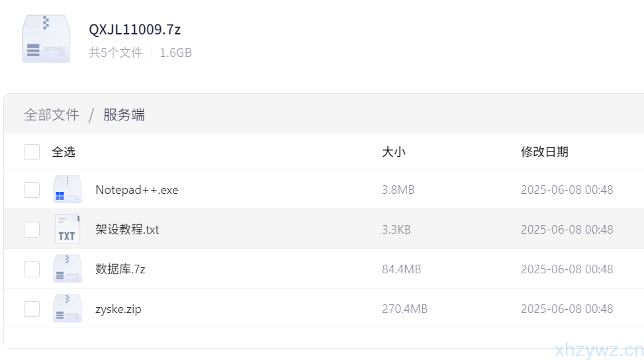Open the 架设教程.txt file name
This screenshot has width=644, height=360.
click(127, 230)
